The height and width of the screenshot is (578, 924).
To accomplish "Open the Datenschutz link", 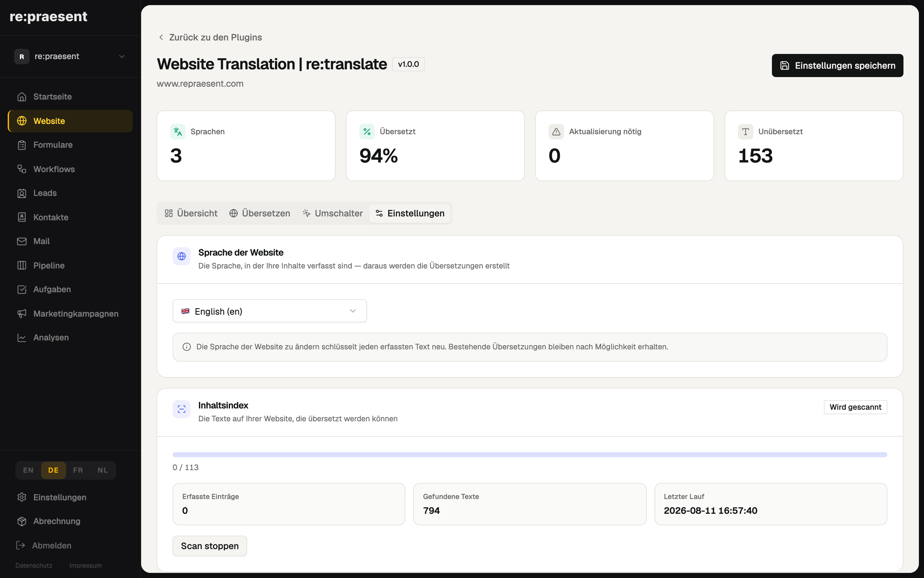I will point(34,565).
